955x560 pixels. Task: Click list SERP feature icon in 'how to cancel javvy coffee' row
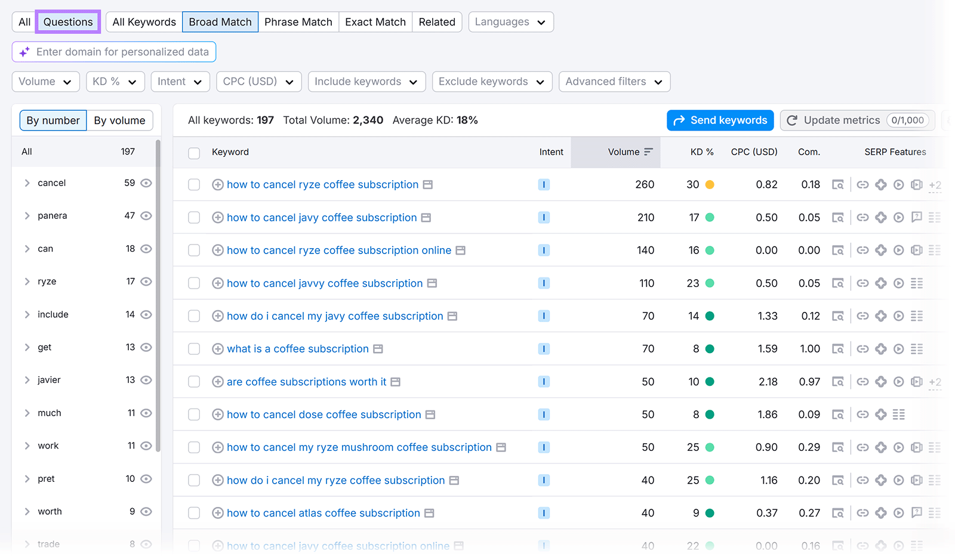tap(916, 283)
